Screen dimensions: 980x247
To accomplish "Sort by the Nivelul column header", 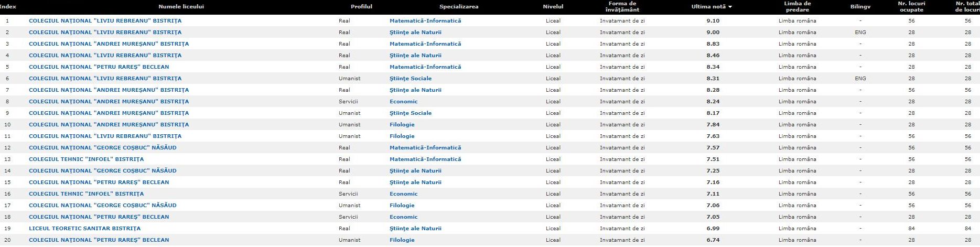I will 553,7.
